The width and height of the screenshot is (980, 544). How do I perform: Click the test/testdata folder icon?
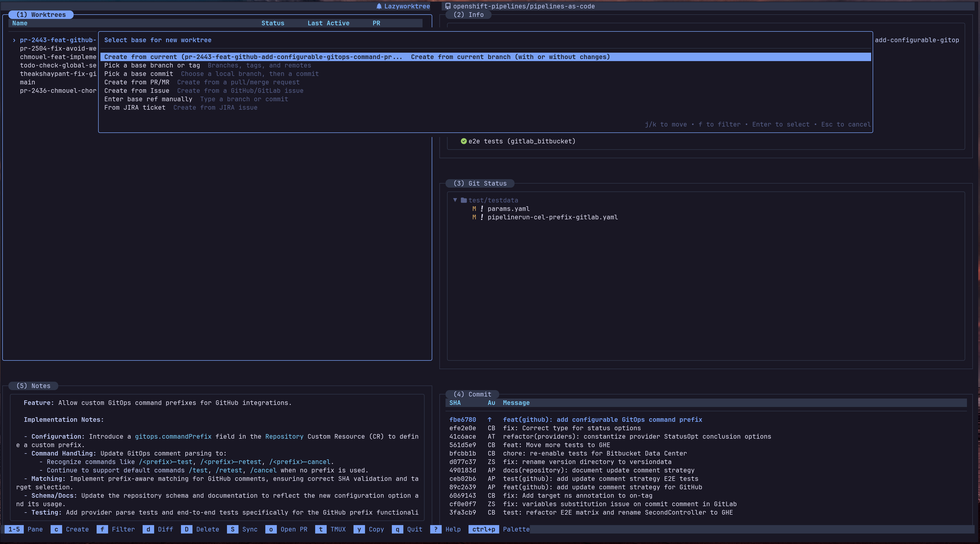[x=463, y=200]
